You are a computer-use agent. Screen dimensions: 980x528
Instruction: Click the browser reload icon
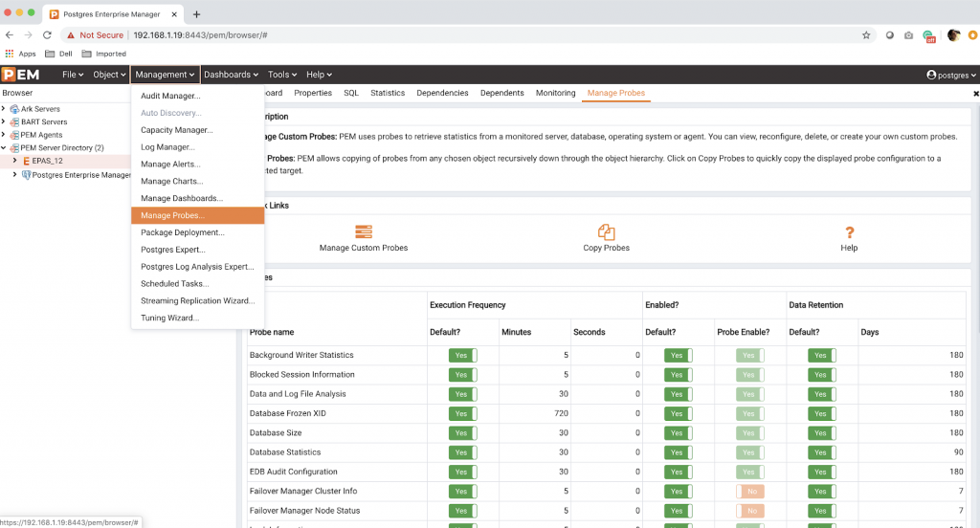(x=47, y=35)
